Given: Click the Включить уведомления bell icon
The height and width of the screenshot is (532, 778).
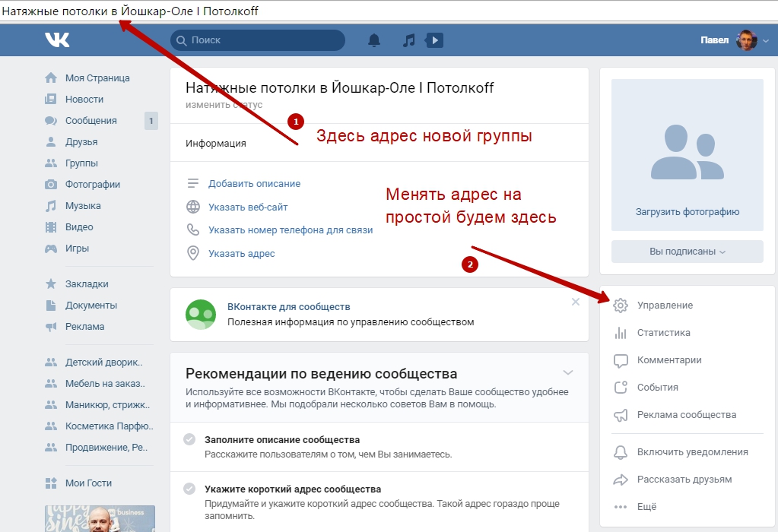Looking at the screenshot, I should (621, 452).
